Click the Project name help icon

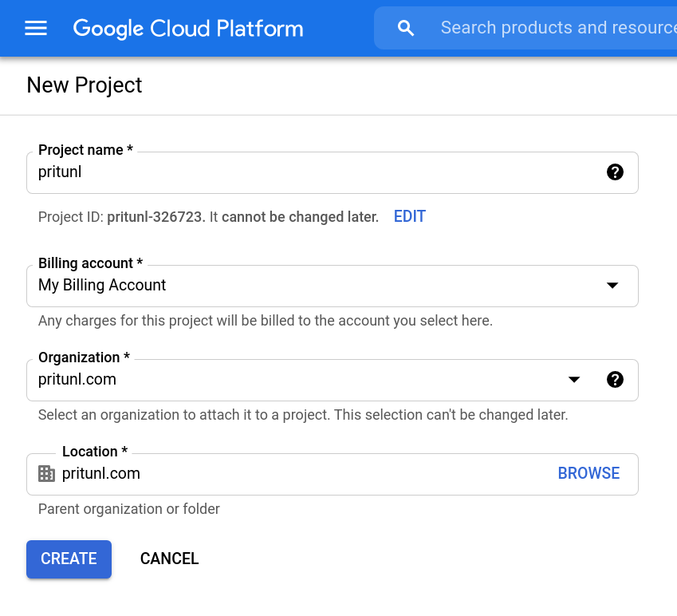615,172
